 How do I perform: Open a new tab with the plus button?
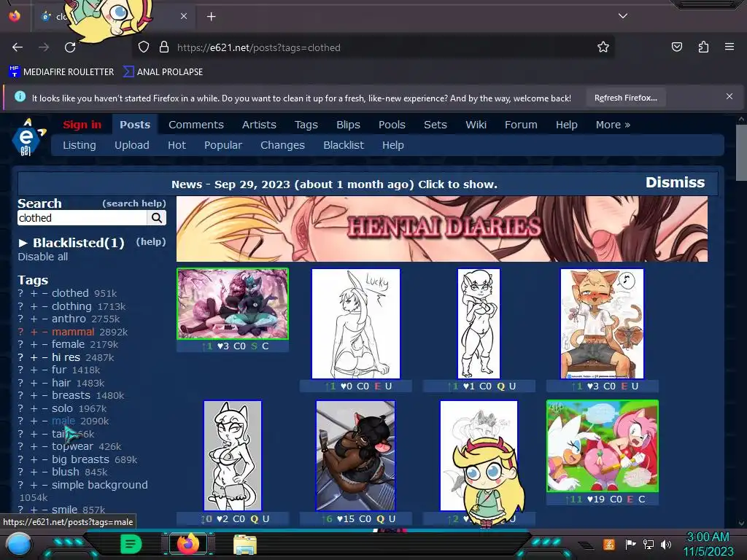pos(211,17)
